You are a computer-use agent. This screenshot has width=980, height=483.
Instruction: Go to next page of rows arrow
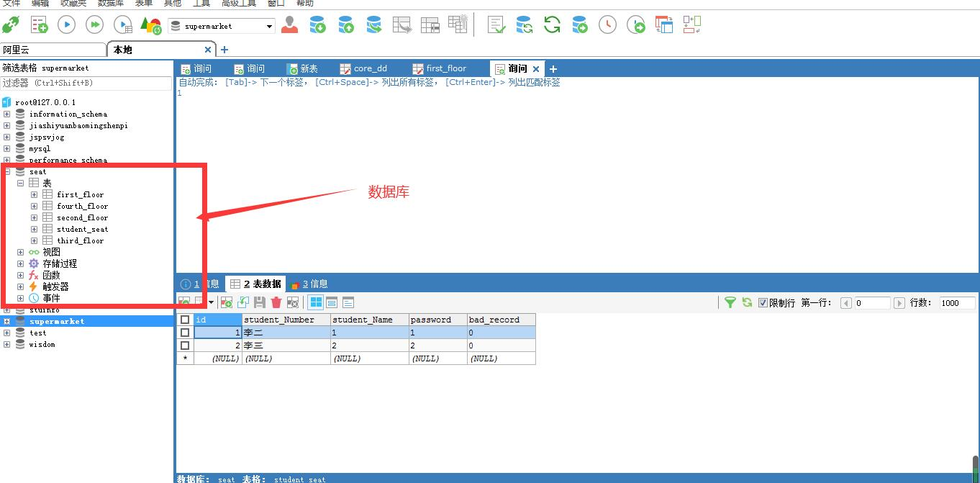[899, 303]
